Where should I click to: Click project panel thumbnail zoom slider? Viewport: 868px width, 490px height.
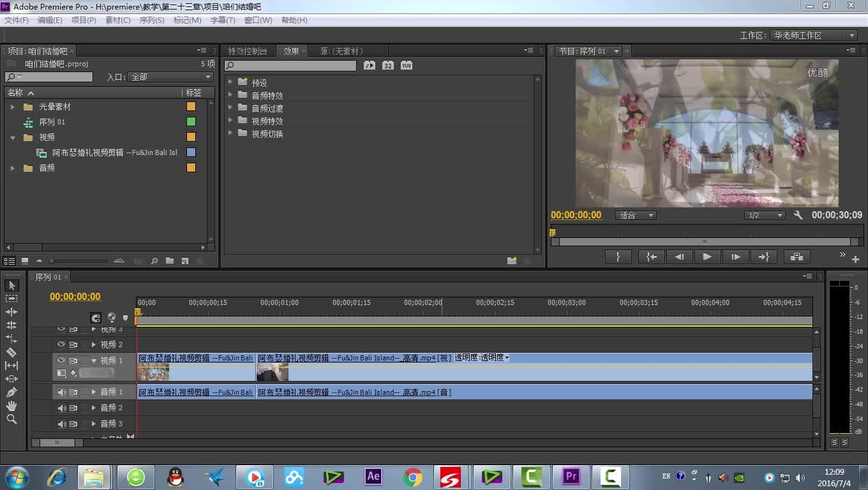[79, 261]
